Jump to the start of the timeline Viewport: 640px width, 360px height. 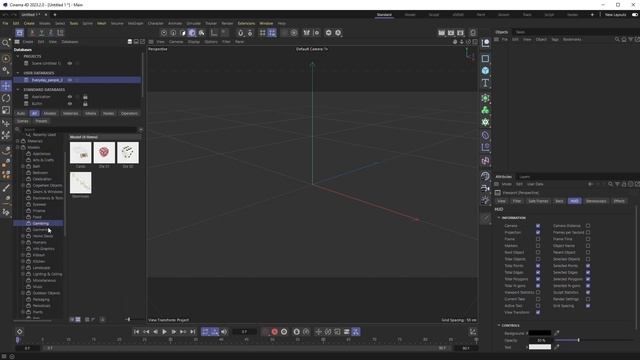pos(136,332)
